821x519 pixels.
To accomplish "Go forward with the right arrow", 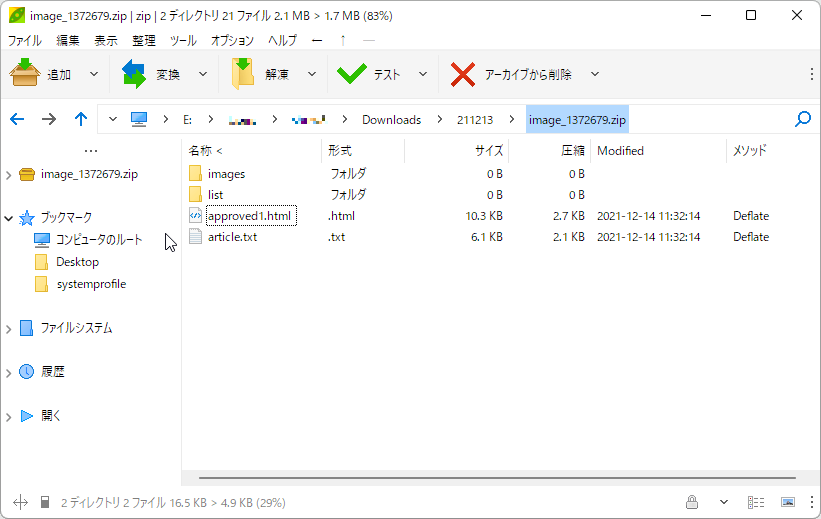I will [49, 119].
